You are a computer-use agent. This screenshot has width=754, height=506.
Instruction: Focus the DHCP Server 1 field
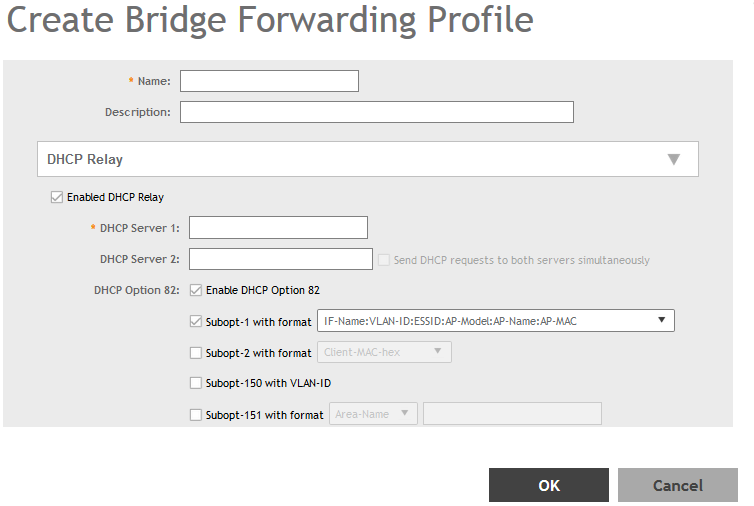click(278, 228)
